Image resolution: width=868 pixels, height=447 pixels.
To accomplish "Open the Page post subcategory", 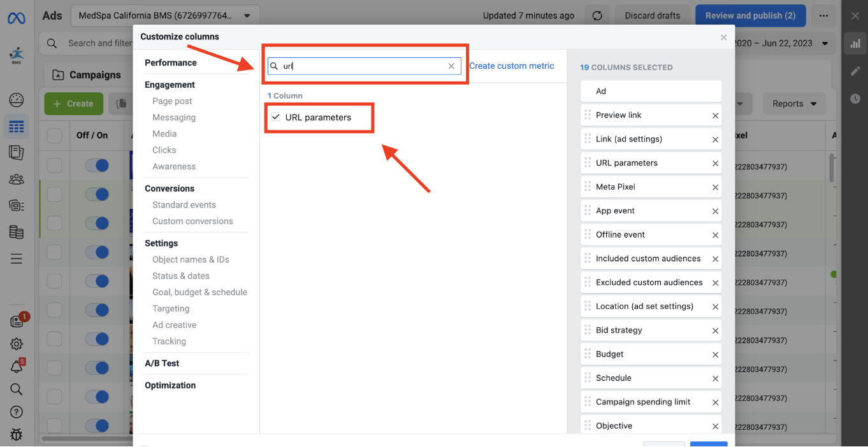I will [172, 101].
